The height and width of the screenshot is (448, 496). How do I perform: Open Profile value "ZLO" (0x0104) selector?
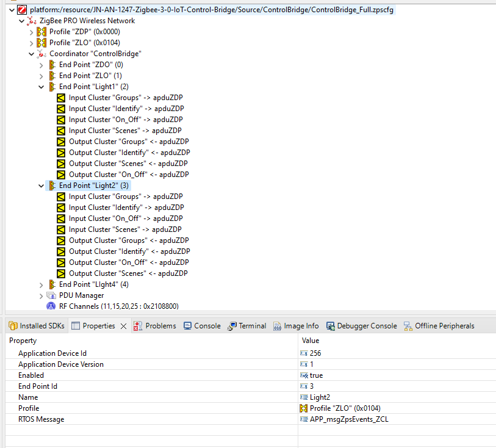pyautogui.click(x=397, y=408)
